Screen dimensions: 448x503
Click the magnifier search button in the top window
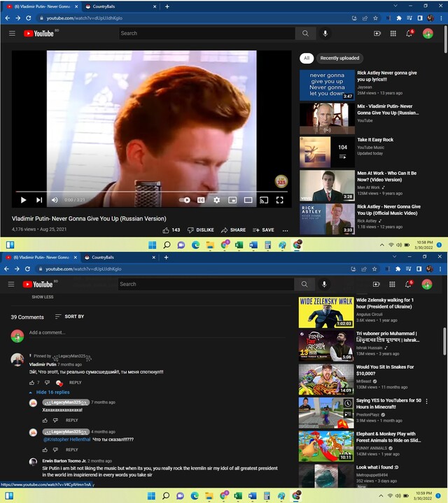click(305, 34)
